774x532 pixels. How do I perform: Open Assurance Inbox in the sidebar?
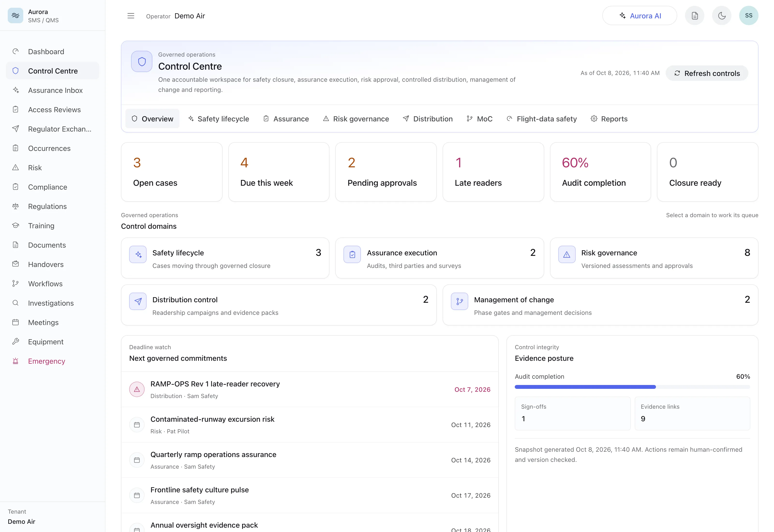53,90
